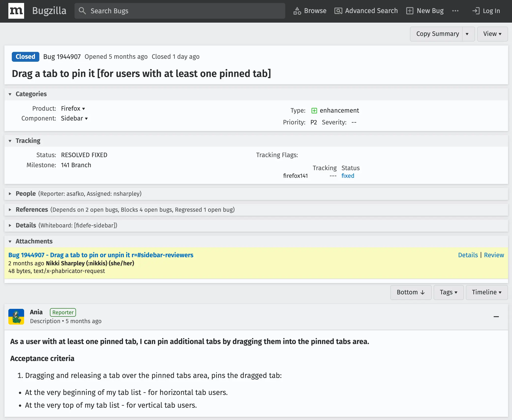Focus the Search Bugs field
Viewport: 512px width, 420px height.
coord(180,11)
